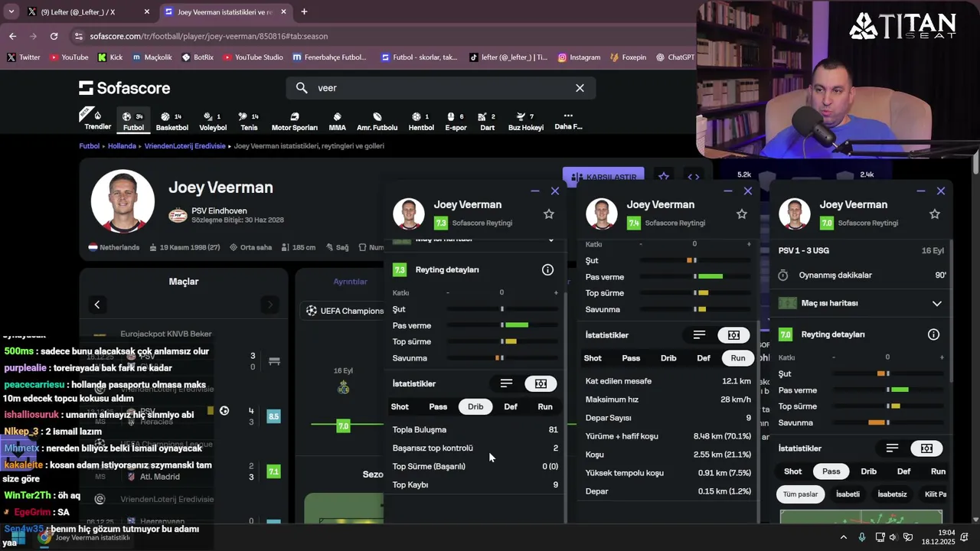Switch 7.3 panel statistics to list view
The width and height of the screenshot is (980, 551).
coord(506,383)
